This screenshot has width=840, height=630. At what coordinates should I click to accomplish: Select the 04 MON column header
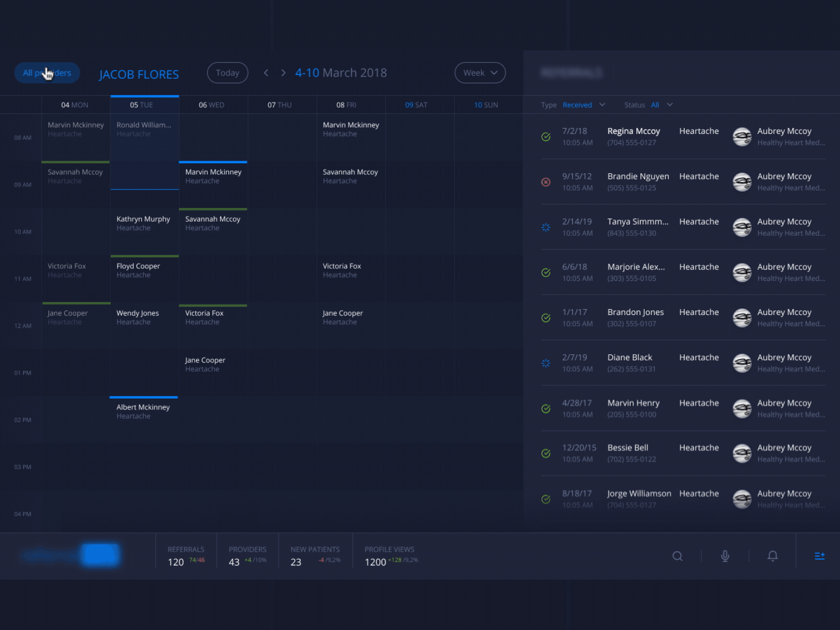click(75, 105)
